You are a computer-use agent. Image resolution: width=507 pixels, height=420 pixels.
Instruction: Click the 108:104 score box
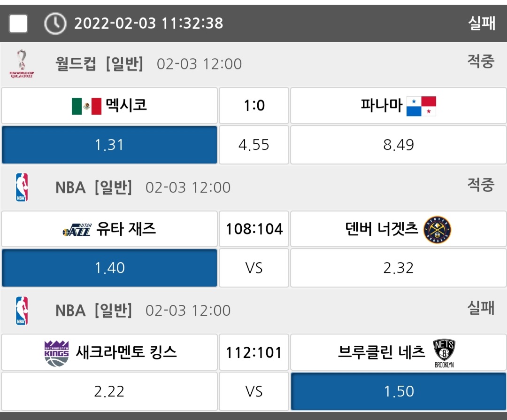click(x=254, y=229)
